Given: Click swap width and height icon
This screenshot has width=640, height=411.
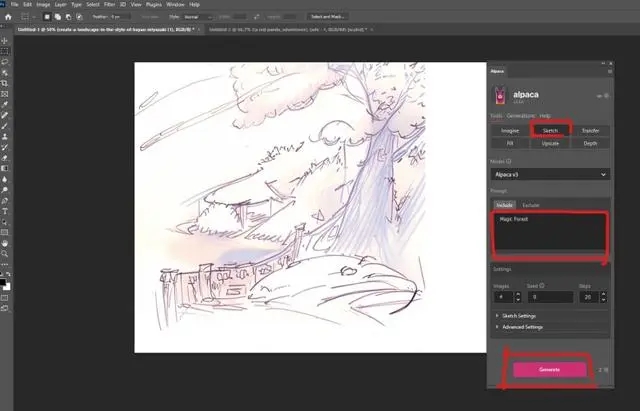Looking at the screenshot, I should coord(256,17).
